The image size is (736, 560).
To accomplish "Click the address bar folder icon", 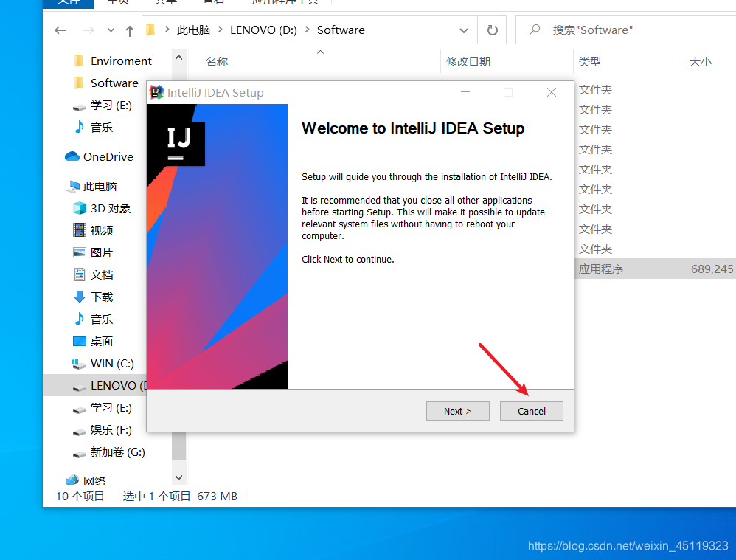I will [x=150, y=30].
